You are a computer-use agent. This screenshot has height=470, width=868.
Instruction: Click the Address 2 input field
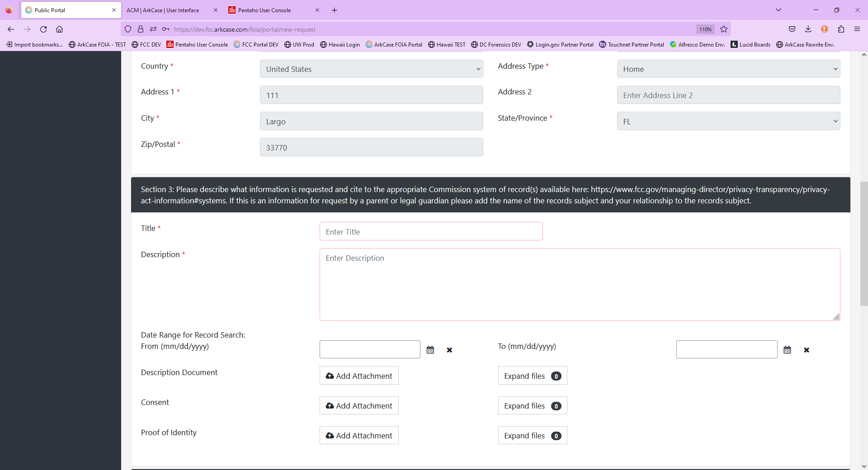tap(728, 95)
